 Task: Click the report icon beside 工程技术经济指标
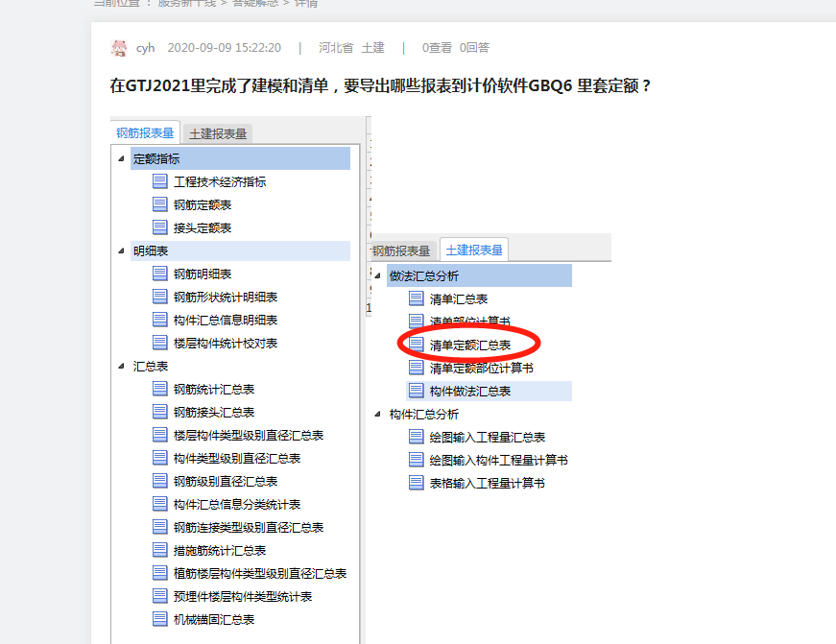pos(160,181)
